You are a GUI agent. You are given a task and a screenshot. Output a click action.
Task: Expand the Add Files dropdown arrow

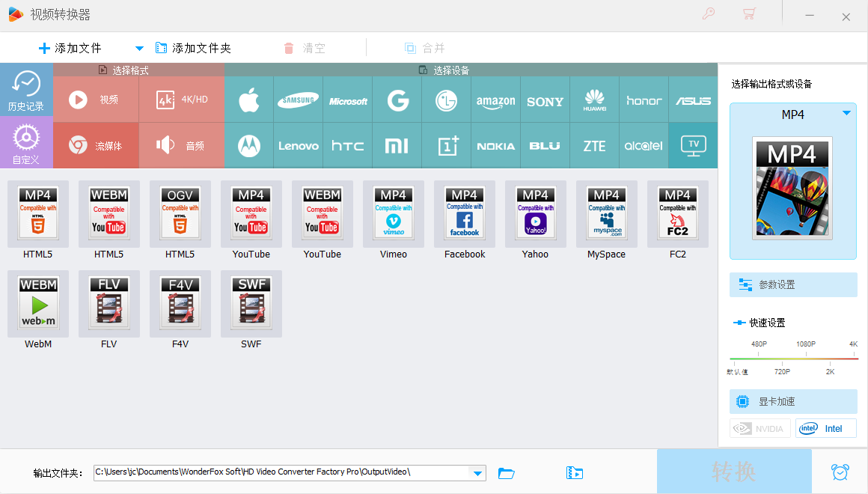click(x=139, y=48)
